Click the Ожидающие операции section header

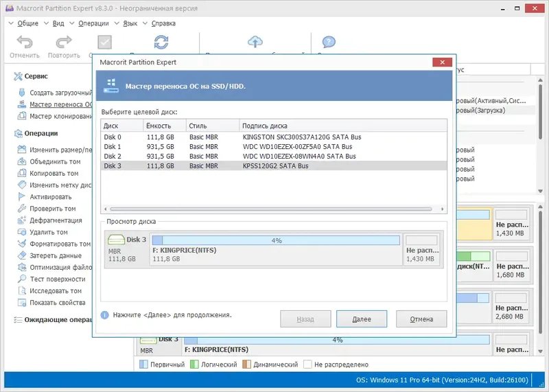(x=58, y=319)
